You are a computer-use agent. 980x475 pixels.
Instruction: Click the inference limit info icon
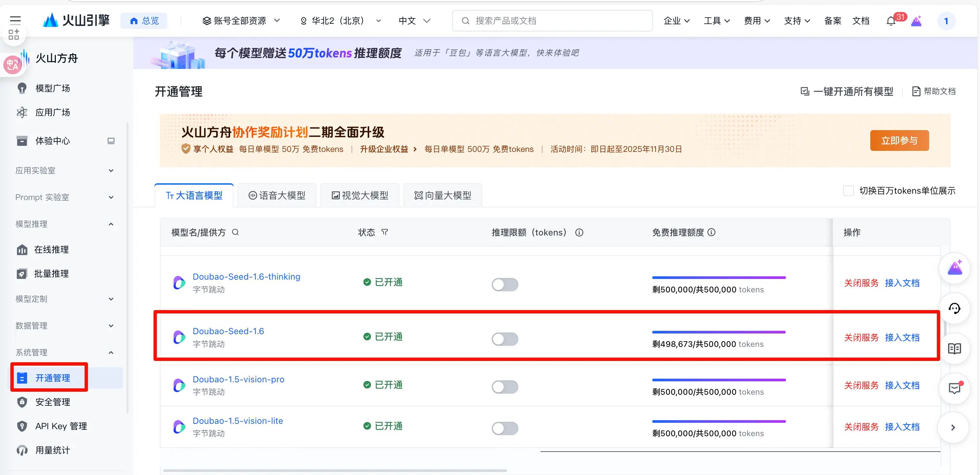(x=579, y=232)
